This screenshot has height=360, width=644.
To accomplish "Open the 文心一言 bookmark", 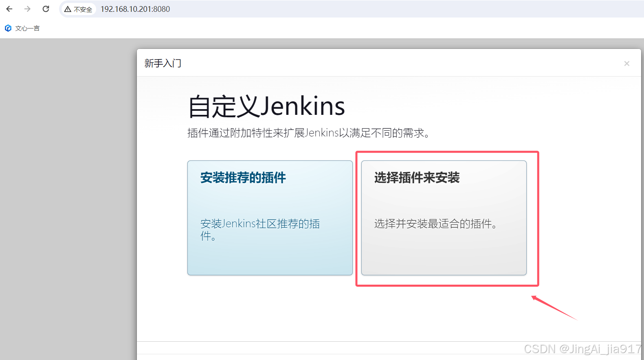I will 22,28.
